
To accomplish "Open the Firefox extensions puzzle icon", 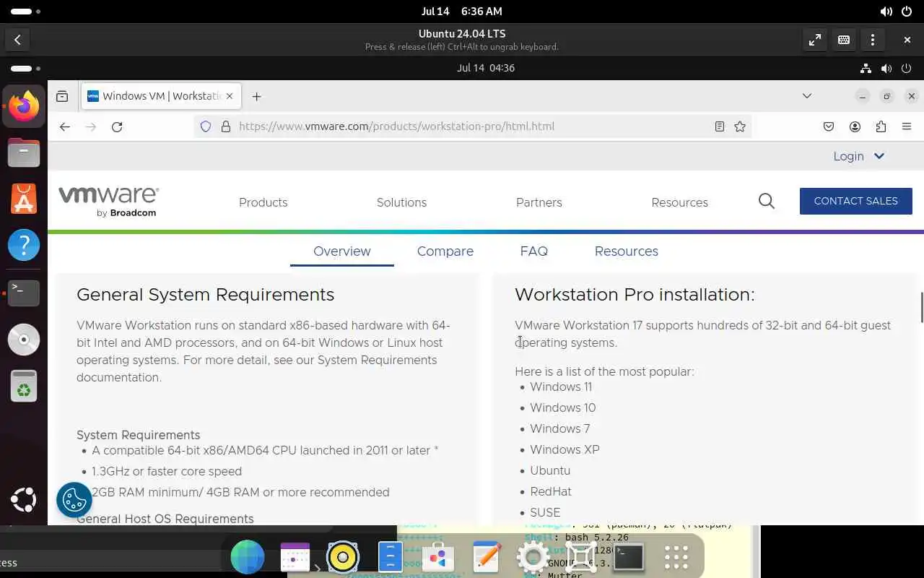I will [881, 126].
